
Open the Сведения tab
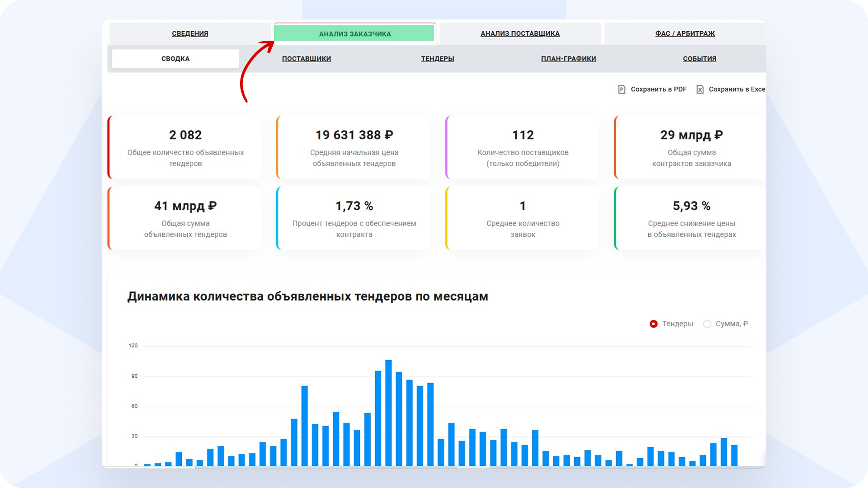[x=190, y=33]
